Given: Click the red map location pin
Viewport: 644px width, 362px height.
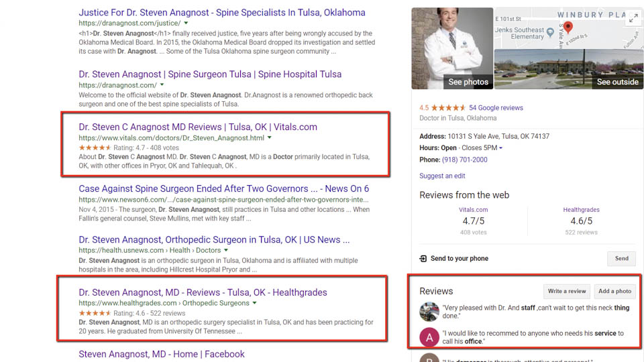Looking at the screenshot, I should 568,27.
